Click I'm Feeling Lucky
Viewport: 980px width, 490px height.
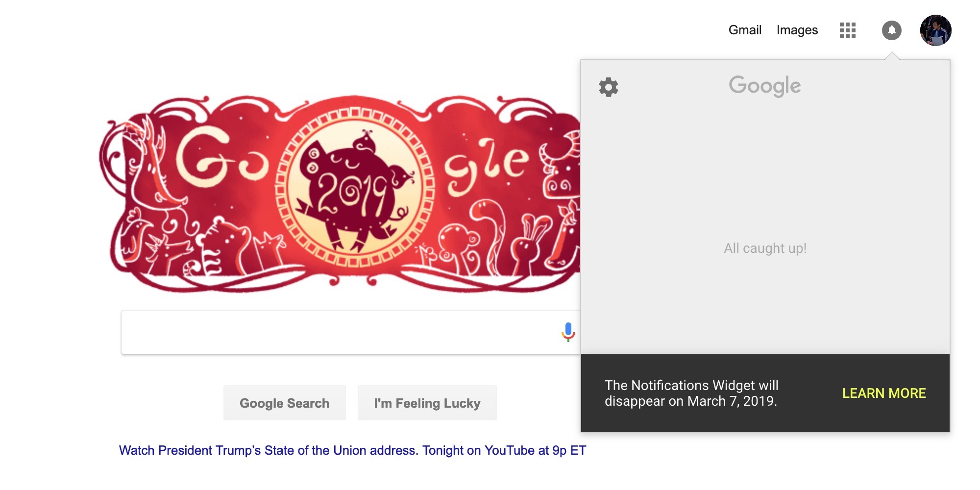[427, 403]
